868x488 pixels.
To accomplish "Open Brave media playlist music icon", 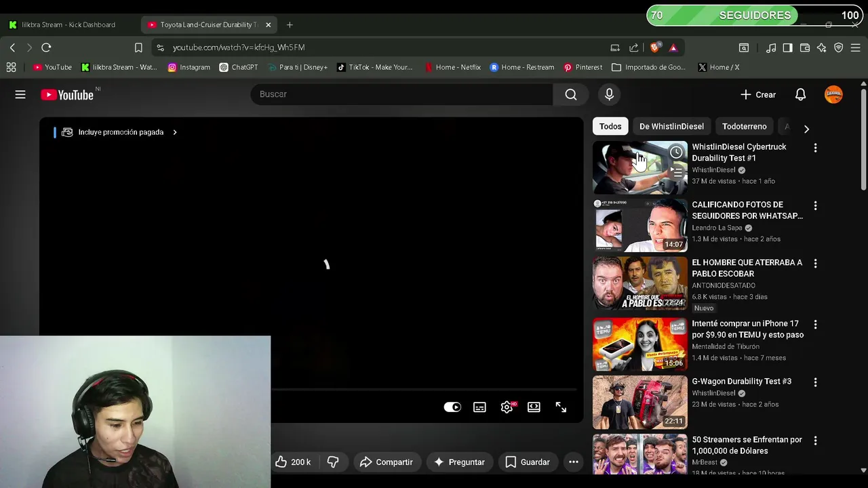I will click(x=771, y=47).
